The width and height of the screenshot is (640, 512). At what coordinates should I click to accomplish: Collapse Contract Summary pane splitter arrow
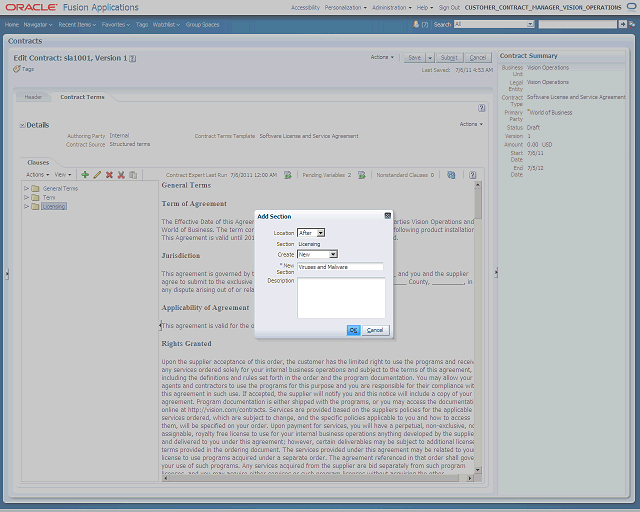(496, 272)
